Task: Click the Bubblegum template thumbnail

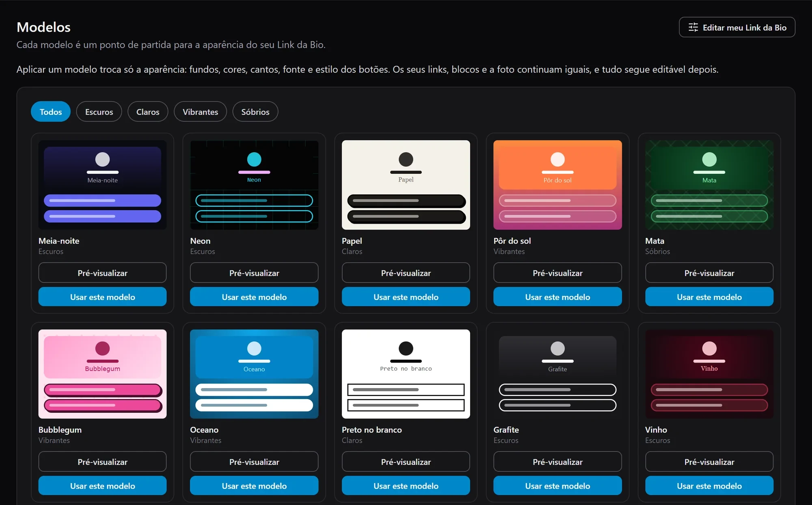Action: [102, 374]
